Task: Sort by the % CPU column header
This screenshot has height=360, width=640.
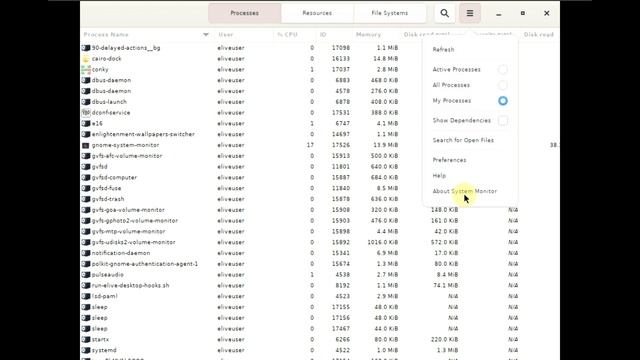Action: (x=287, y=35)
